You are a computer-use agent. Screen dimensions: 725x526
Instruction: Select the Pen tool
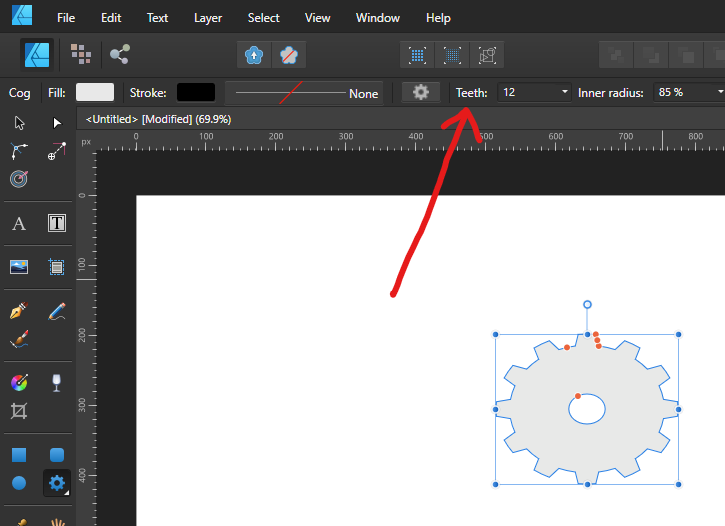click(x=19, y=311)
